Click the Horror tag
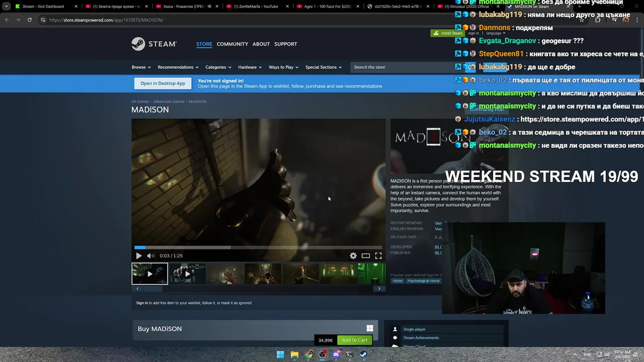Viewport: 644px width, 362px height. click(397, 281)
